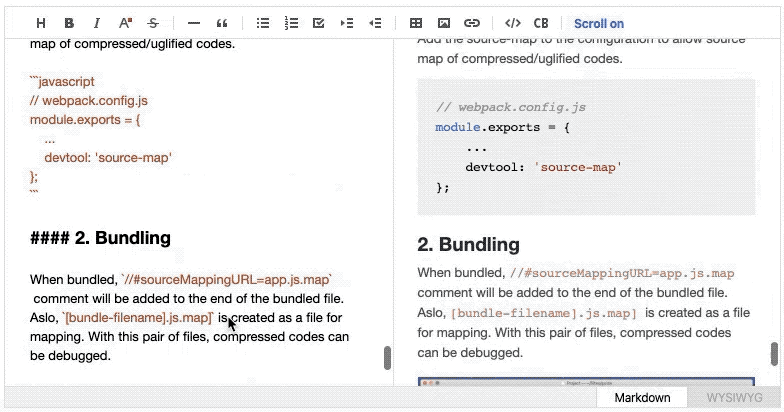Insert a heading with H icon
The image size is (784, 412).
41,23
